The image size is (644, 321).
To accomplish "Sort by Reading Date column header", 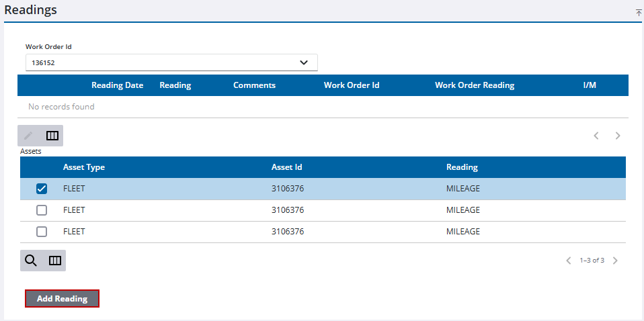I will point(118,85).
